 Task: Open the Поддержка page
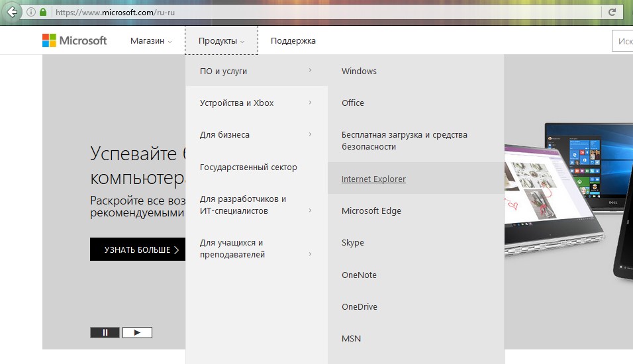tap(293, 41)
